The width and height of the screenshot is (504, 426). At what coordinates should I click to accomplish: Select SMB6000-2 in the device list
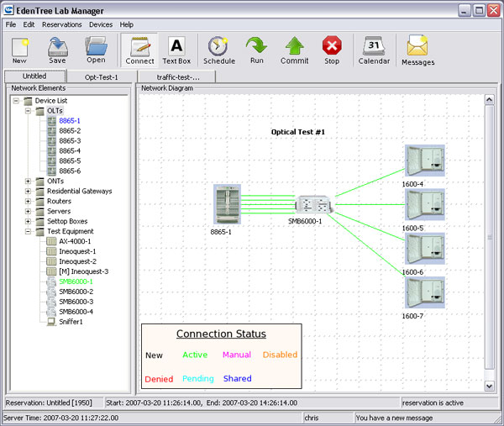pos(76,292)
